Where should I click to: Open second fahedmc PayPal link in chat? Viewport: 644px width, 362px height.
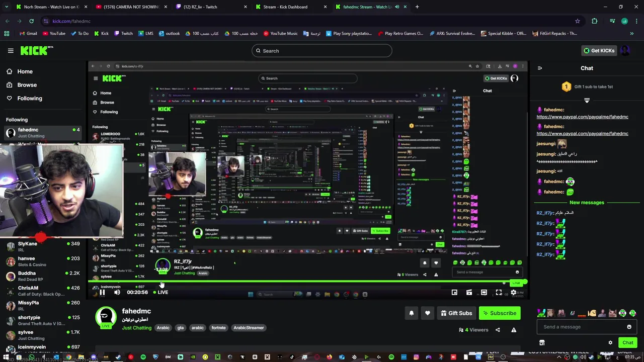point(582,134)
